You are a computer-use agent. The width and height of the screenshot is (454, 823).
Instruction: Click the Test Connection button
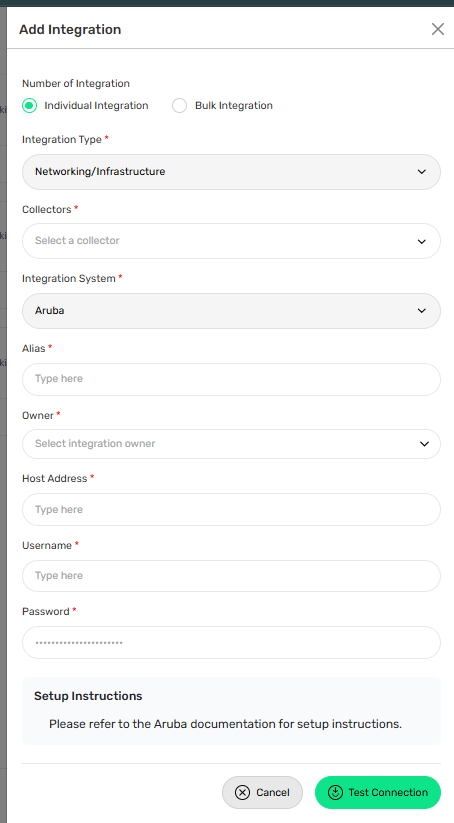coord(378,792)
